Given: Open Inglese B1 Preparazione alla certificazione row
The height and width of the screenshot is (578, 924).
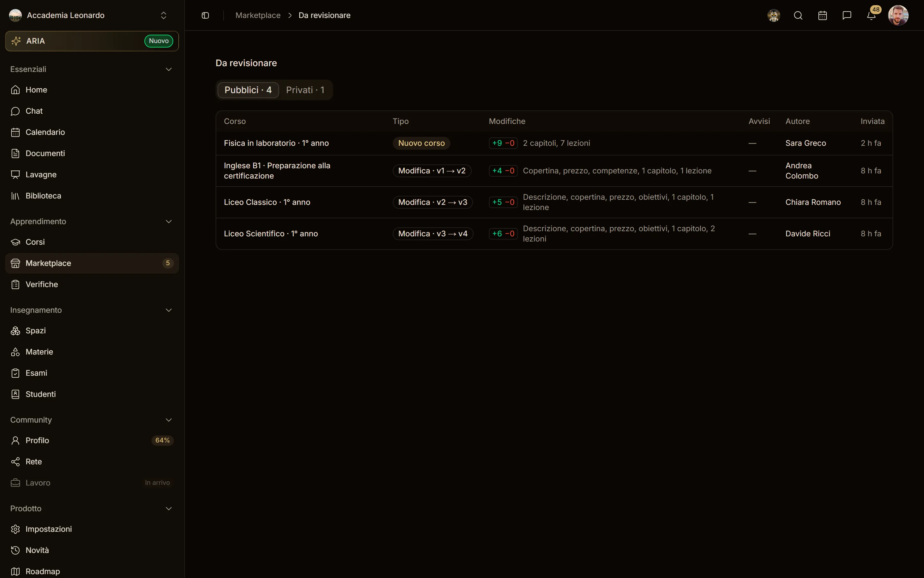Looking at the screenshot, I should (554, 171).
